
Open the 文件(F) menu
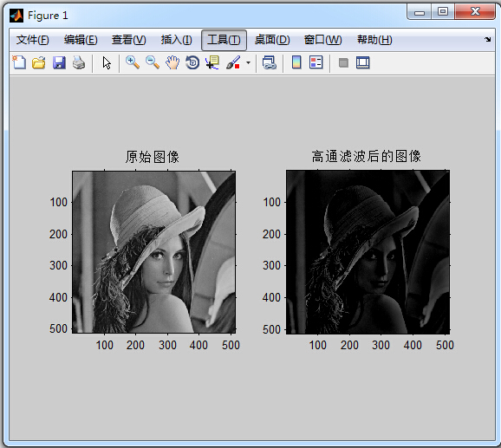click(33, 40)
